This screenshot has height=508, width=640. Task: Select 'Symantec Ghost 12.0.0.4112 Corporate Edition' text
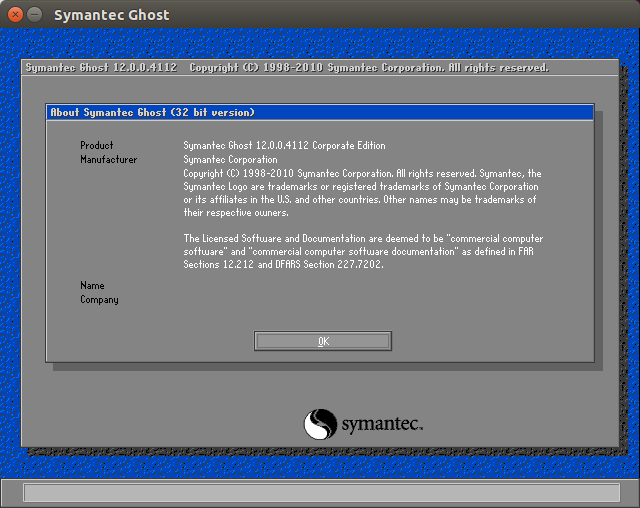[x=284, y=146]
